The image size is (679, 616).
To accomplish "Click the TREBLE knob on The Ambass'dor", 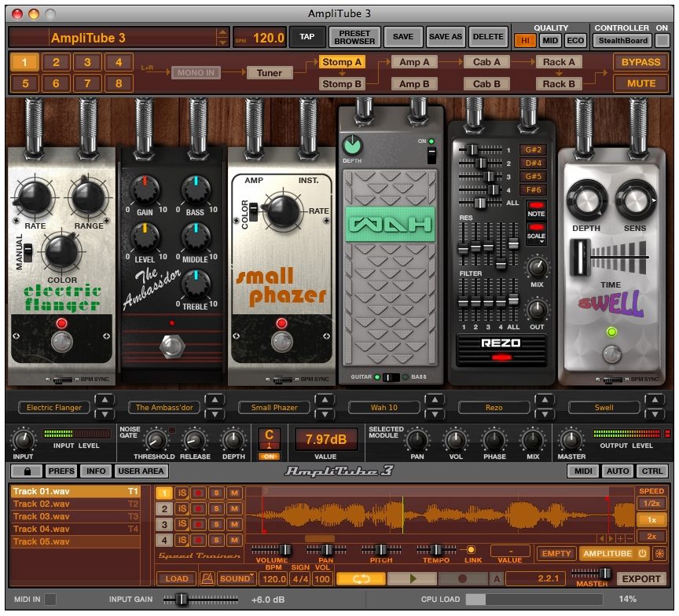I will coord(196,284).
